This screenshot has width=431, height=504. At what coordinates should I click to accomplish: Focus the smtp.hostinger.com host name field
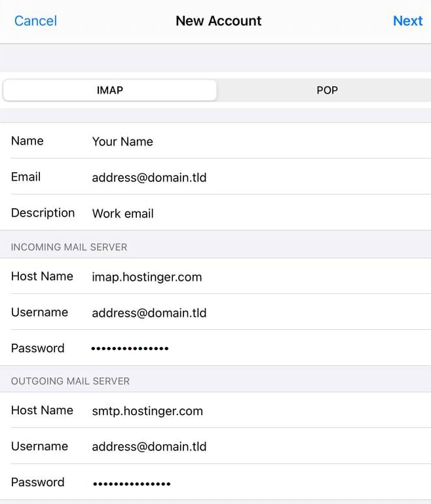tap(147, 411)
